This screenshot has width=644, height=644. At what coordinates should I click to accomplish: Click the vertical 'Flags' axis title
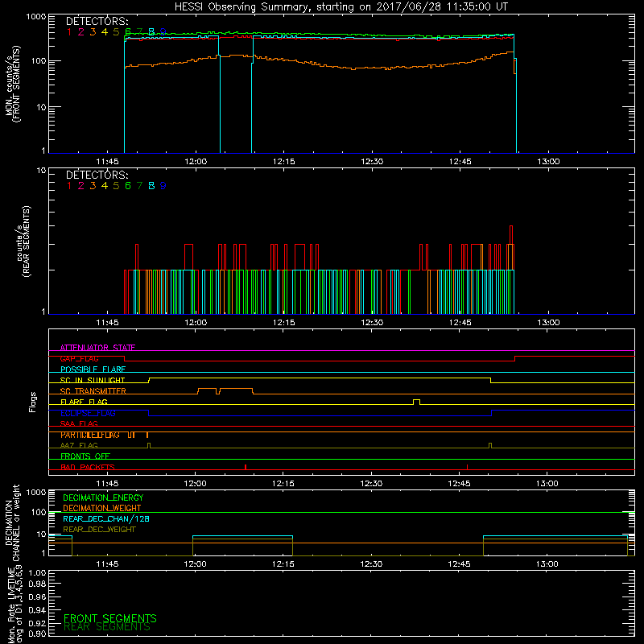coord(33,402)
